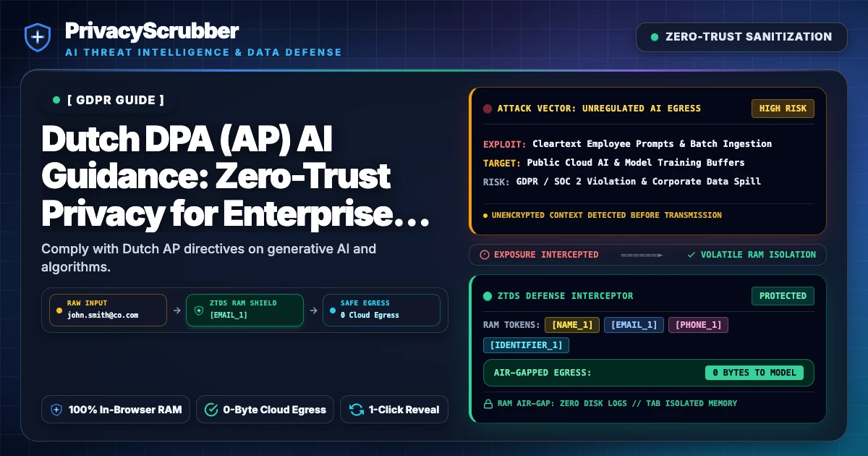The width and height of the screenshot is (868, 456).
Task: Click the 1-Click Reveal pill
Action: pyautogui.click(x=394, y=410)
